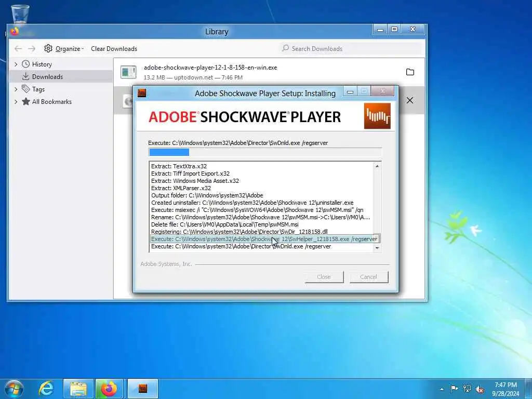The image size is (532, 399).
Task: Maximize the Library window
Action: click(394, 30)
